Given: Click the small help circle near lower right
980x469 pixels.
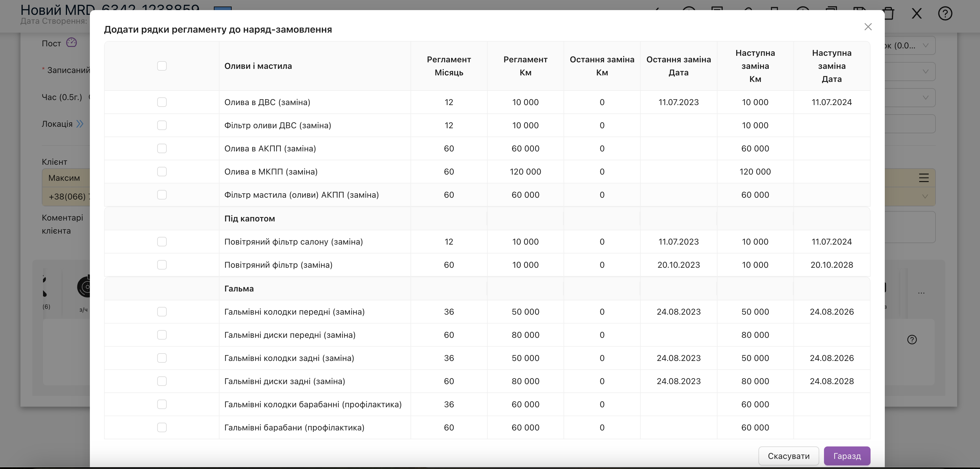Looking at the screenshot, I should (912, 340).
